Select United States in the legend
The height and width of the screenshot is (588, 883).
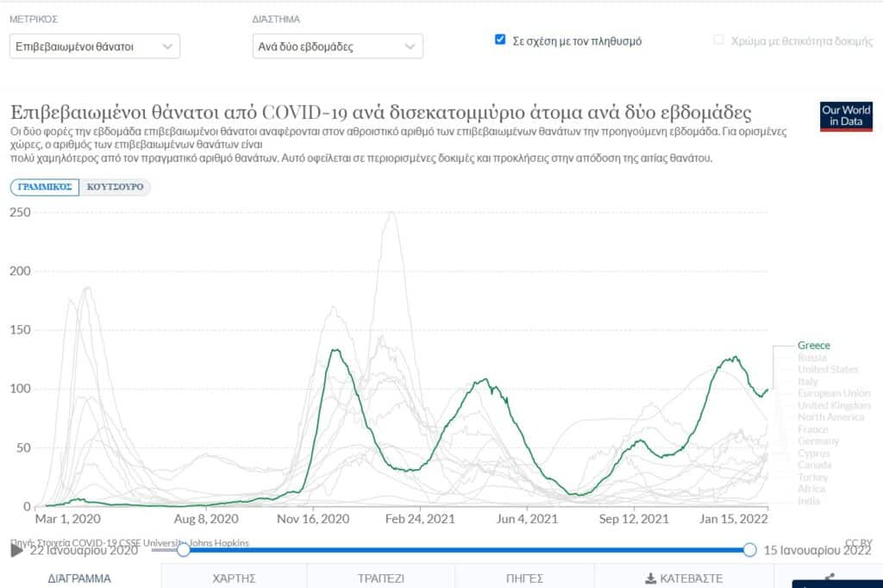[828, 370]
